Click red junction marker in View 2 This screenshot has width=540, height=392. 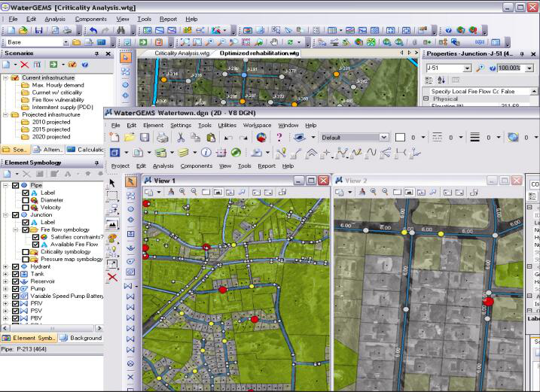488,302
